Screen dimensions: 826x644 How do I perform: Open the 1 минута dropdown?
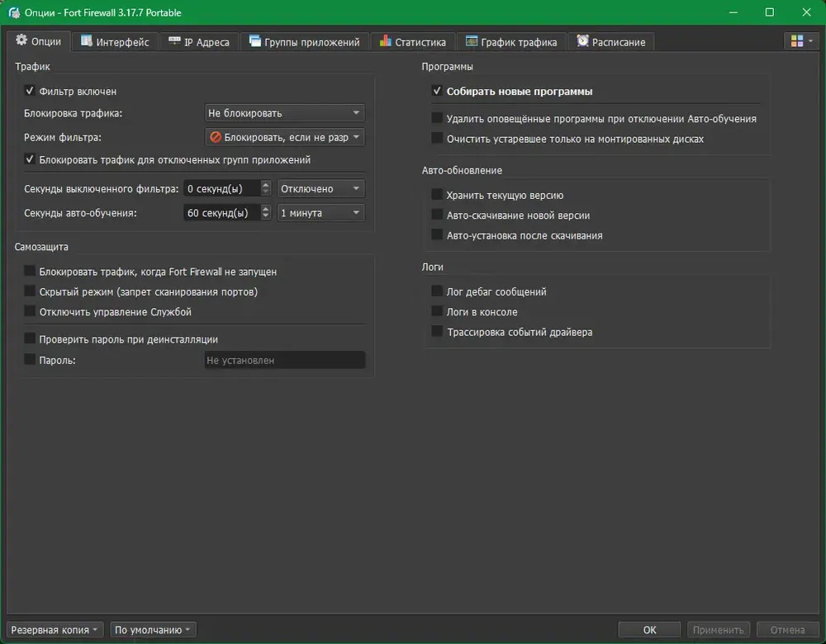point(320,213)
